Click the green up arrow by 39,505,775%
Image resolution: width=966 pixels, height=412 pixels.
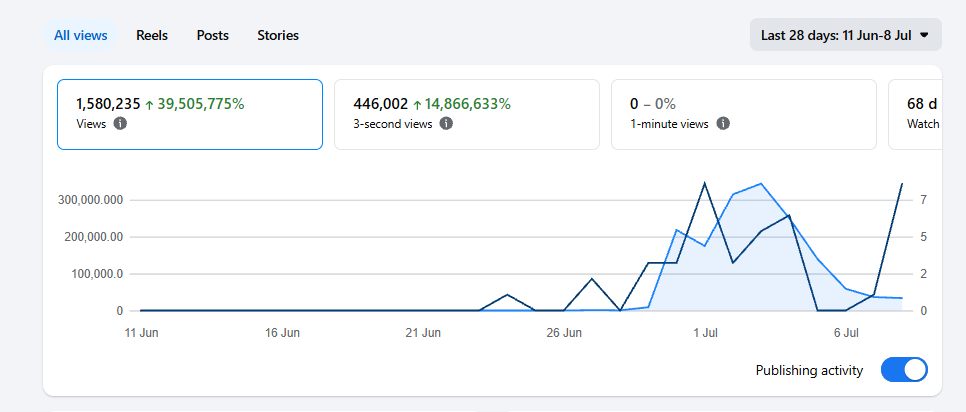[x=149, y=105]
